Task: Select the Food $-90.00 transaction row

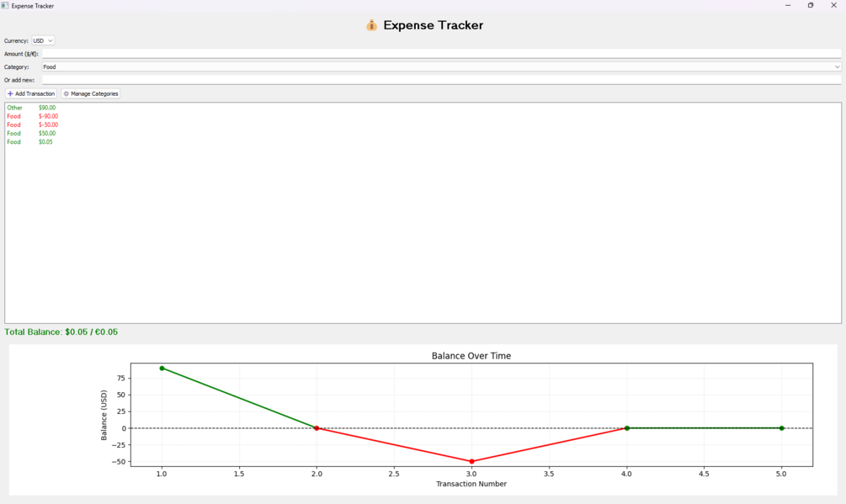Action: (423, 116)
